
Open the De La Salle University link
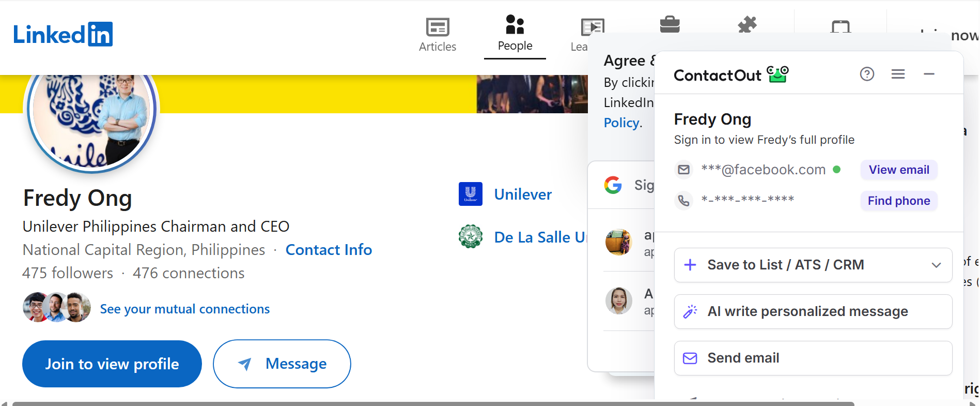coord(540,237)
